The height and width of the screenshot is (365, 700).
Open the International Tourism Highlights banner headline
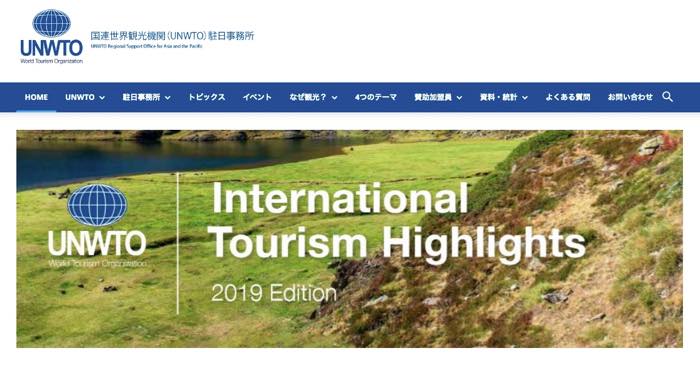click(x=397, y=221)
